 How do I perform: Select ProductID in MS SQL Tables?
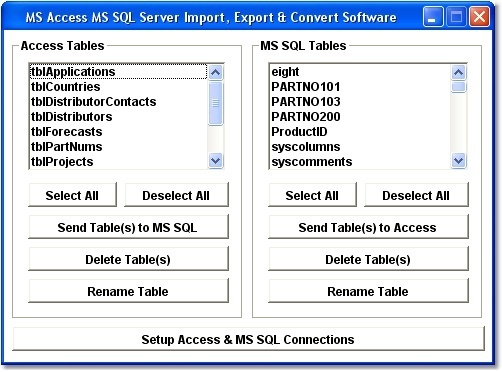pos(360,132)
